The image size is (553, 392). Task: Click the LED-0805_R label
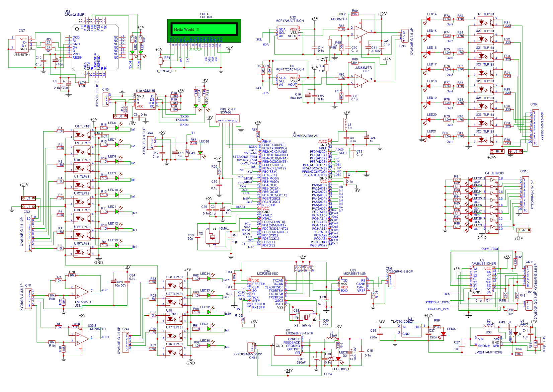pos(341,369)
